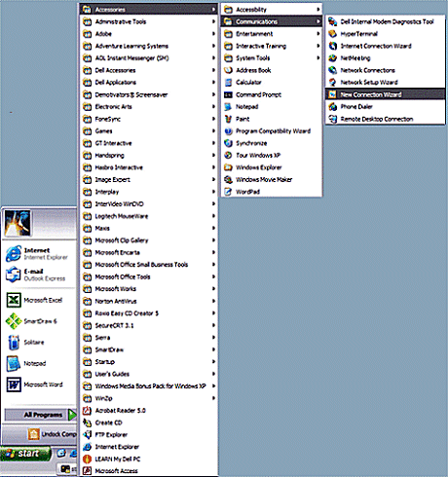Viewport: 448px width, 477px height.
Task: Click the user account picture thumbnail
Action: tap(18, 223)
